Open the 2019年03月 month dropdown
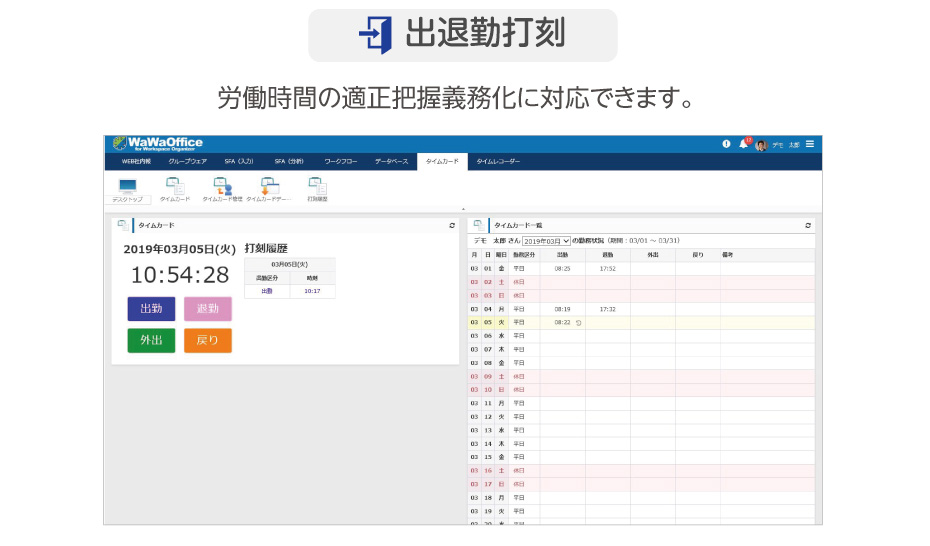Viewport: 930px width, 546px height. [x=546, y=241]
